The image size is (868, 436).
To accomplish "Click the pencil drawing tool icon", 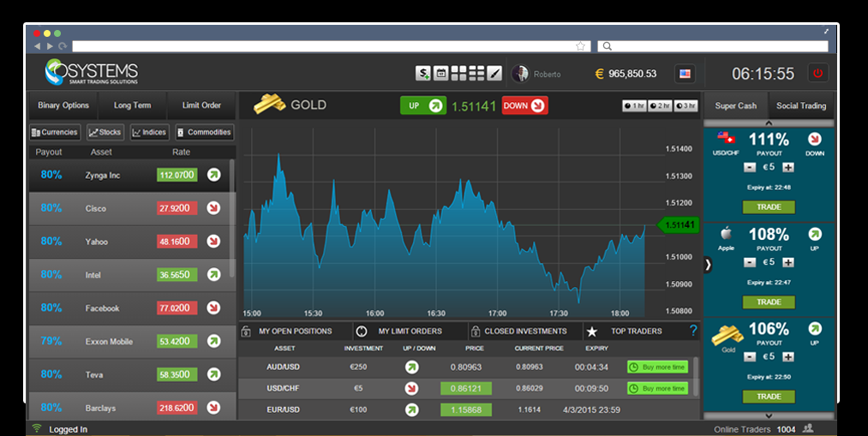I will tap(494, 74).
